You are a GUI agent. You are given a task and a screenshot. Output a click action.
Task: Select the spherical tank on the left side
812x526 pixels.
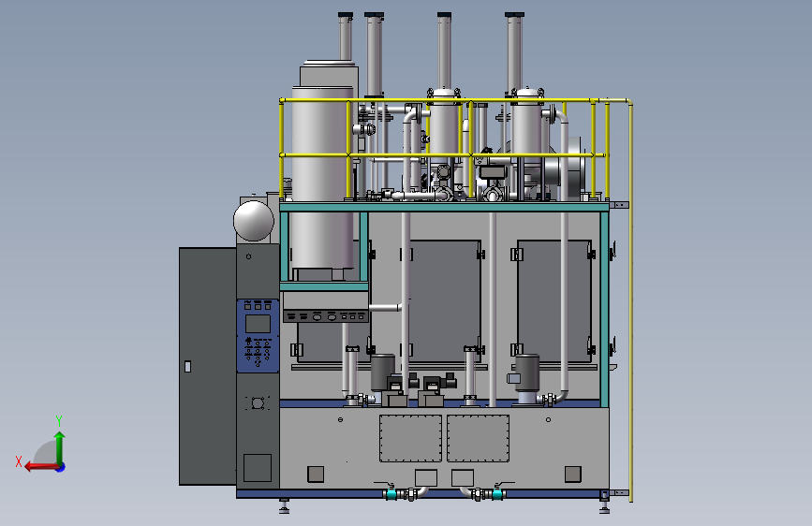pyautogui.click(x=253, y=221)
